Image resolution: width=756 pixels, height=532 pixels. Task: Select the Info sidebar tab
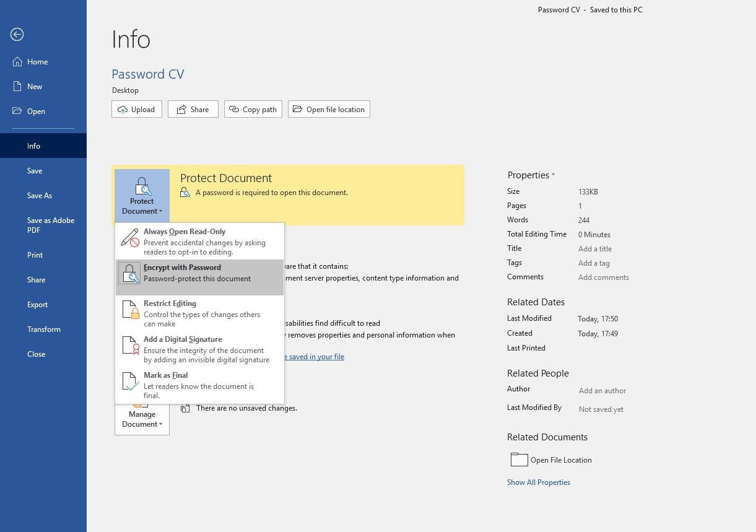pyautogui.click(x=43, y=146)
